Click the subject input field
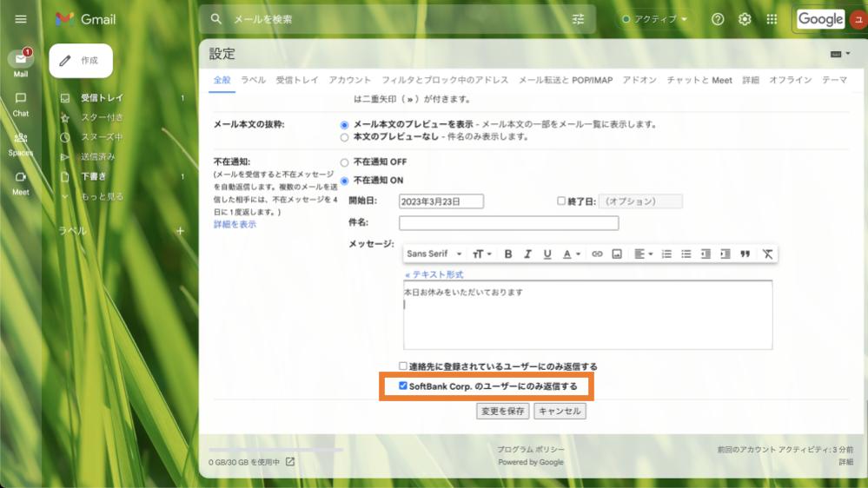The image size is (868, 488). 509,223
